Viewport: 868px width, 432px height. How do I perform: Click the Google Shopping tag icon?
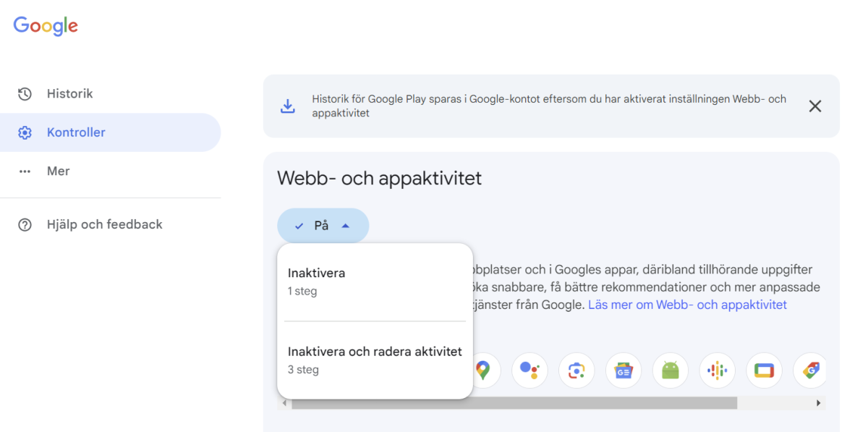(810, 370)
